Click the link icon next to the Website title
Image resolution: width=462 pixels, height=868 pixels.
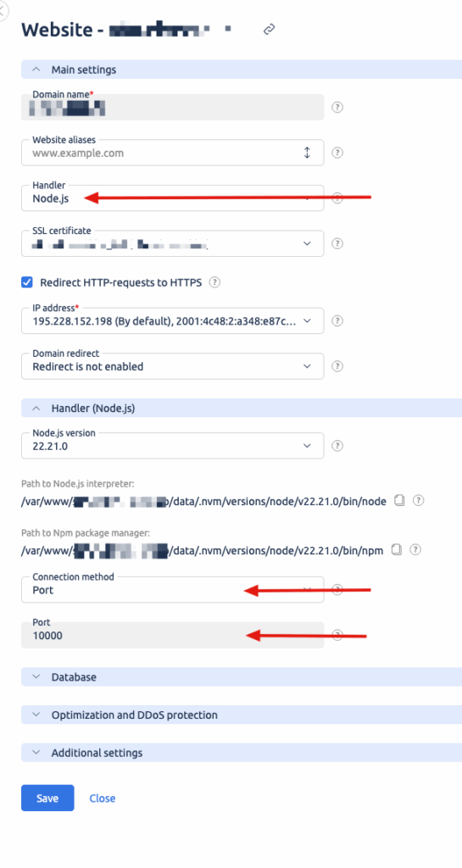coord(270,30)
